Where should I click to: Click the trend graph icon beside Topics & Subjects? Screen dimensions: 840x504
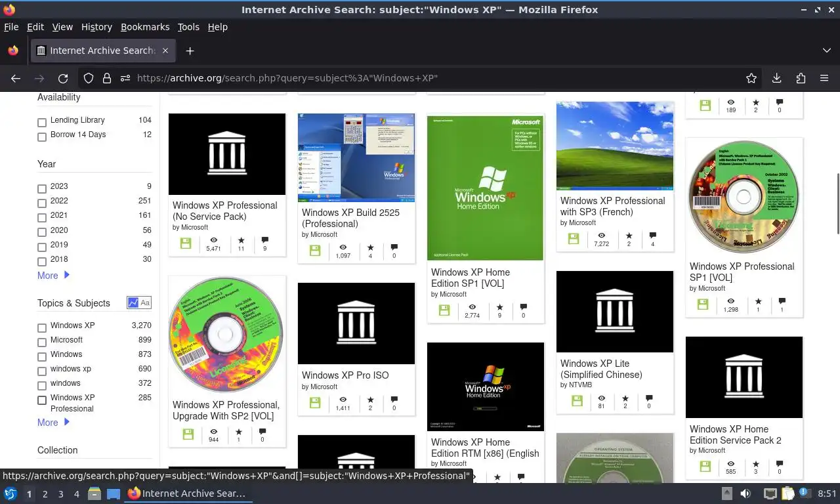133,303
